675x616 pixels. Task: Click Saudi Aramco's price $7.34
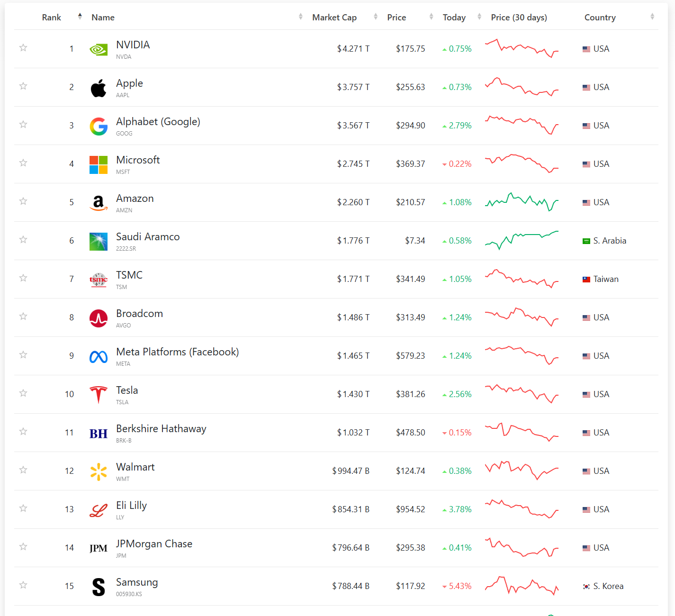[x=415, y=241]
